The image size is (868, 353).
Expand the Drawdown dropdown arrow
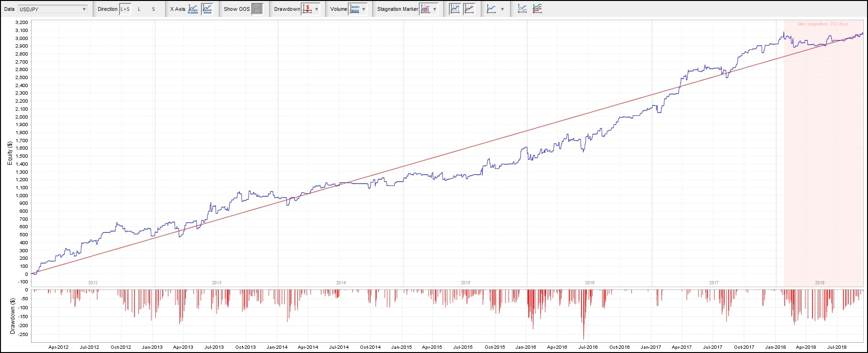click(x=317, y=9)
